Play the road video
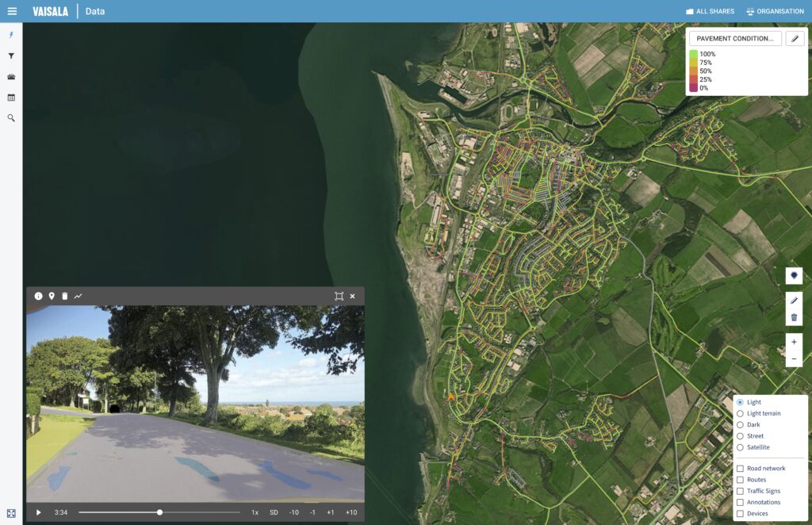The width and height of the screenshot is (812, 525). [38, 512]
